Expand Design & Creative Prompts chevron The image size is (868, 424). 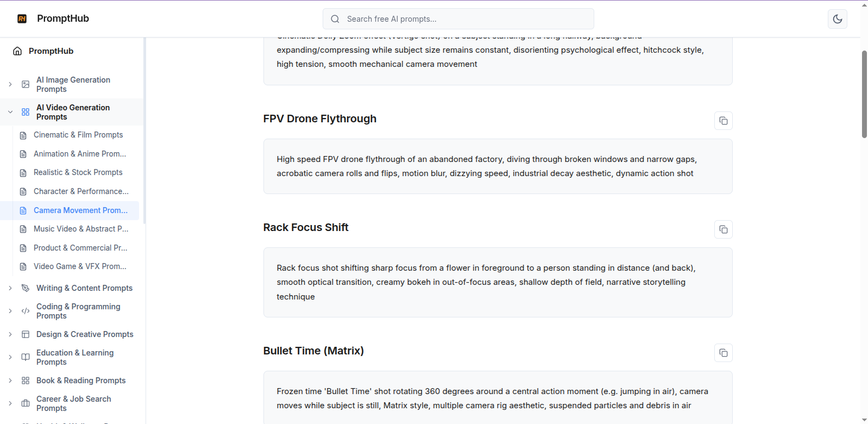[10, 334]
